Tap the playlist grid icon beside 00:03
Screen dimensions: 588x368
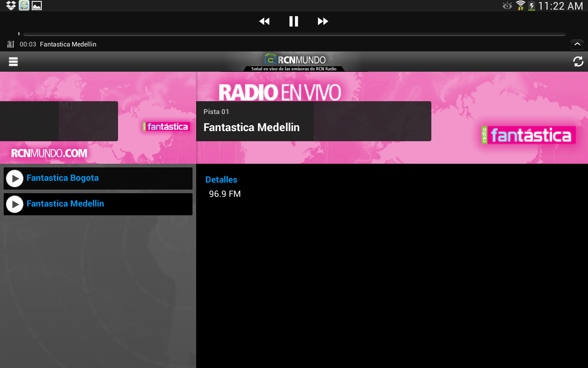(11, 44)
